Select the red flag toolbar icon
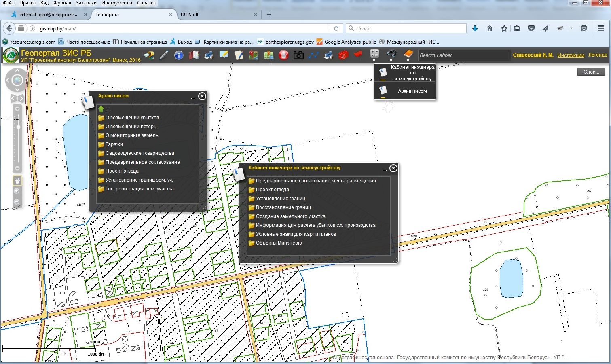This screenshot has height=364, width=611. [358, 55]
